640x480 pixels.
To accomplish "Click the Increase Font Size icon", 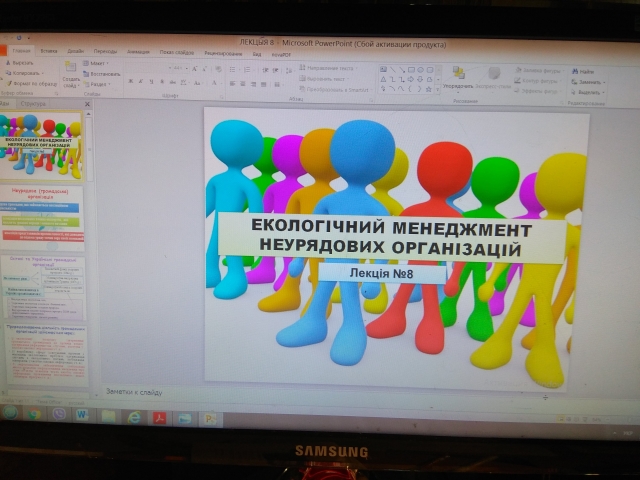I will 195,69.
